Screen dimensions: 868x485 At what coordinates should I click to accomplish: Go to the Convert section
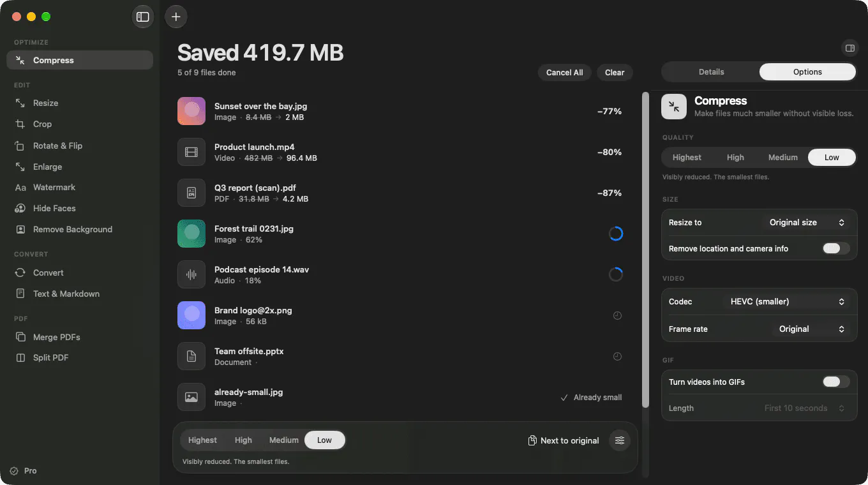click(80, 272)
